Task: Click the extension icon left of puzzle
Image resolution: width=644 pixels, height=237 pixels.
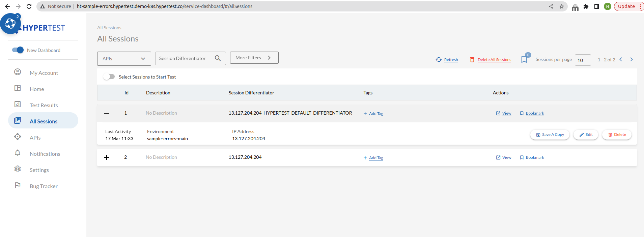Action: coord(575,7)
